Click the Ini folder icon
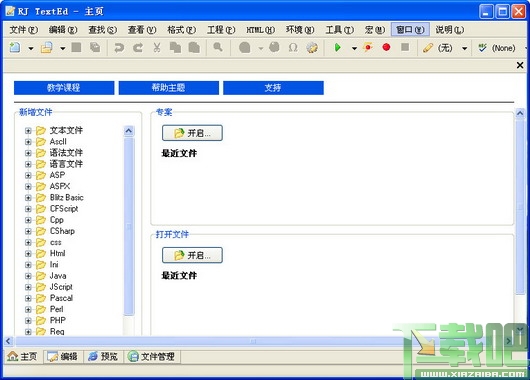530x380 pixels. click(x=41, y=265)
